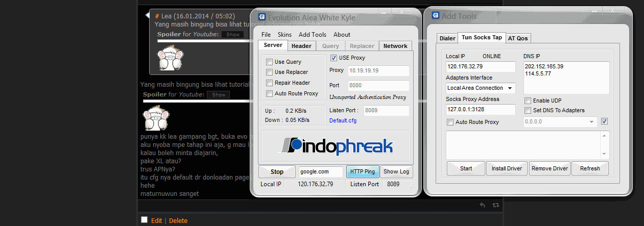Viewport: 644px width, 226px height.
Task: Click the Proxy address field 10.19.19.19
Action: click(x=378, y=71)
